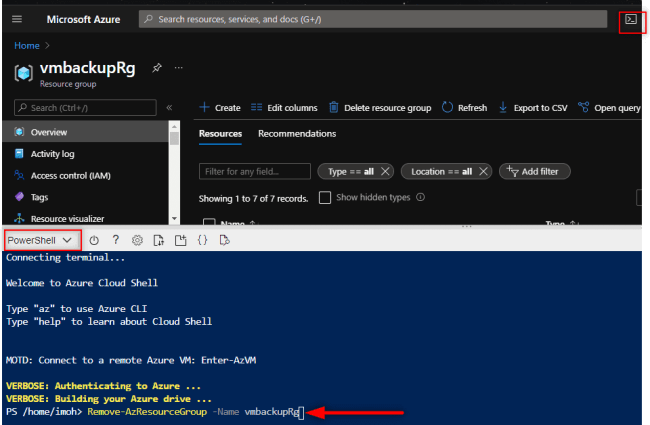The height and width of the screenshot is (425, 650).
Task: Open the web preview icon
Action: 224,240
